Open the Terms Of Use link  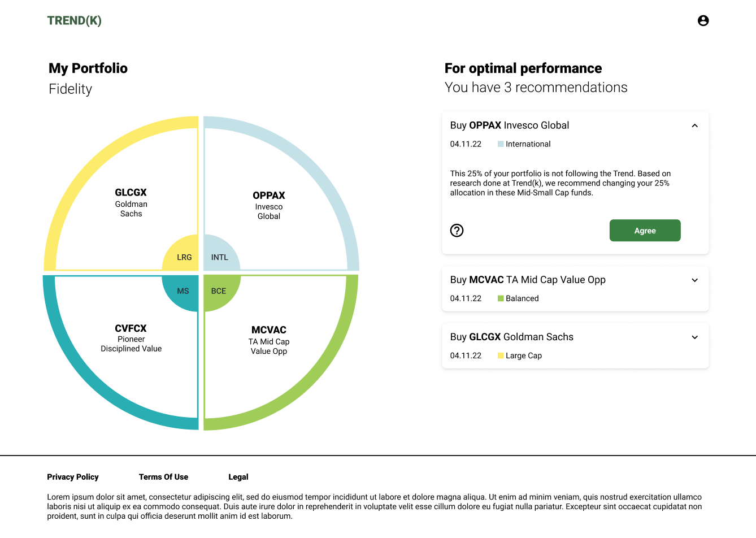(x=163, y=477)
